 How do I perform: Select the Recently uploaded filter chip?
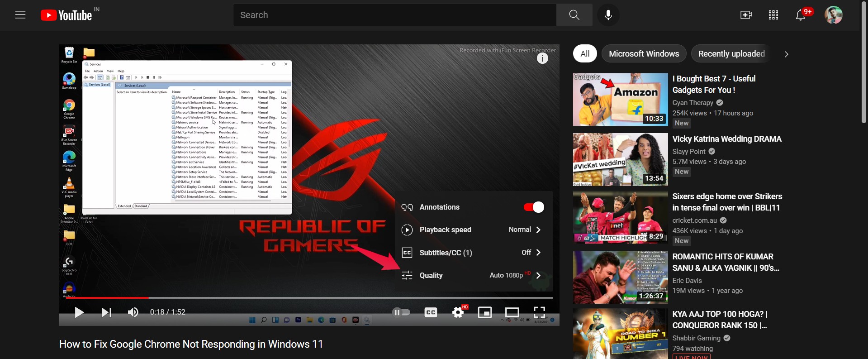pyautogui.click(x=731, y=54)
